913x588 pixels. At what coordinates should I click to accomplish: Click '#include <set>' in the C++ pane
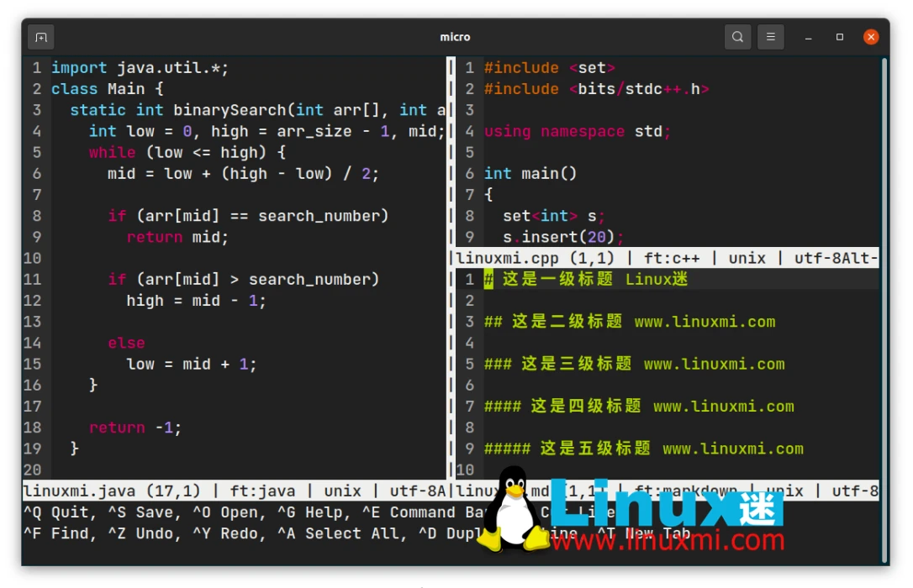point(550,68)
